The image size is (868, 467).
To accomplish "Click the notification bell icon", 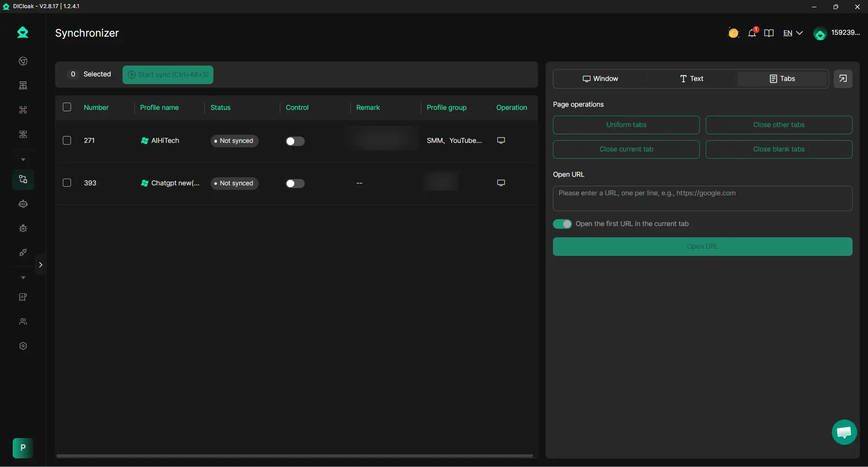I will click(x=752, y=33).
